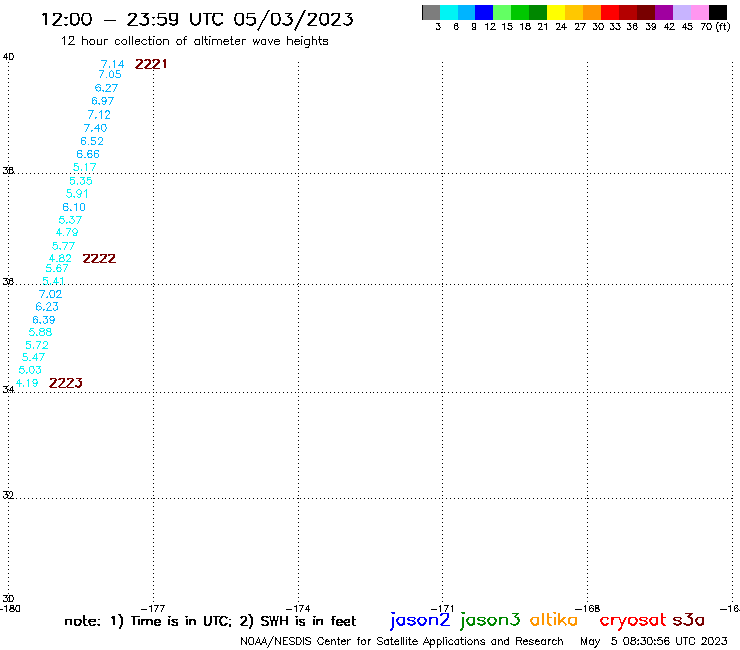Click the 2222 time marker
740x650 pixels.
pyautogui.click(x=99, y=258)
